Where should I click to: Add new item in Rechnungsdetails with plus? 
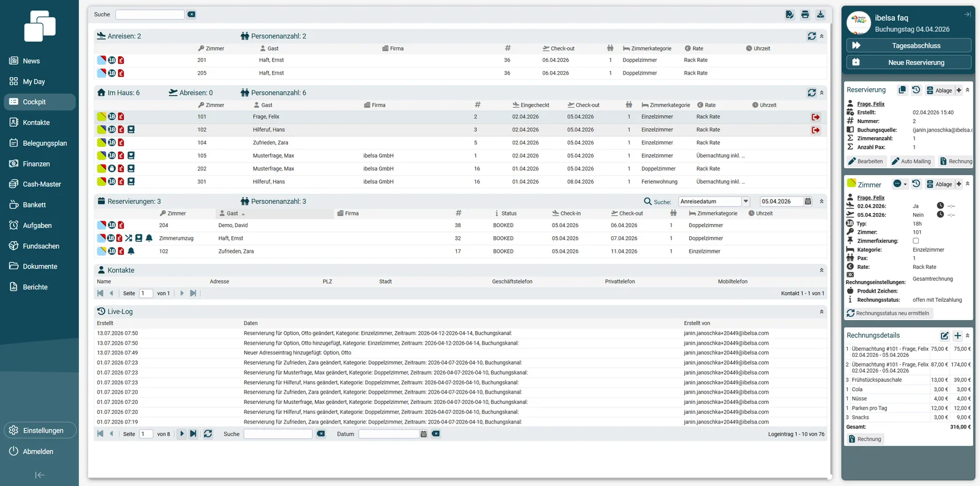pyautogui.click(x=958, y=335)
